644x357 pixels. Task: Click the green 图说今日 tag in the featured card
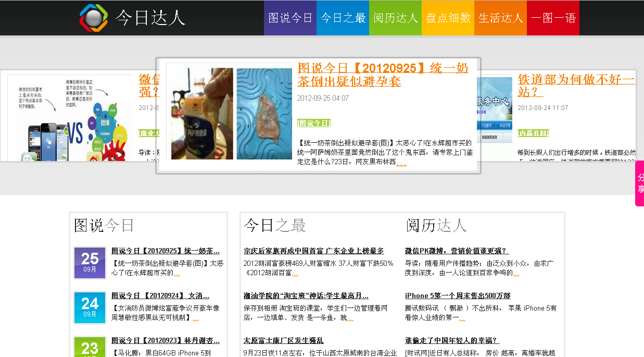(314, 123)
